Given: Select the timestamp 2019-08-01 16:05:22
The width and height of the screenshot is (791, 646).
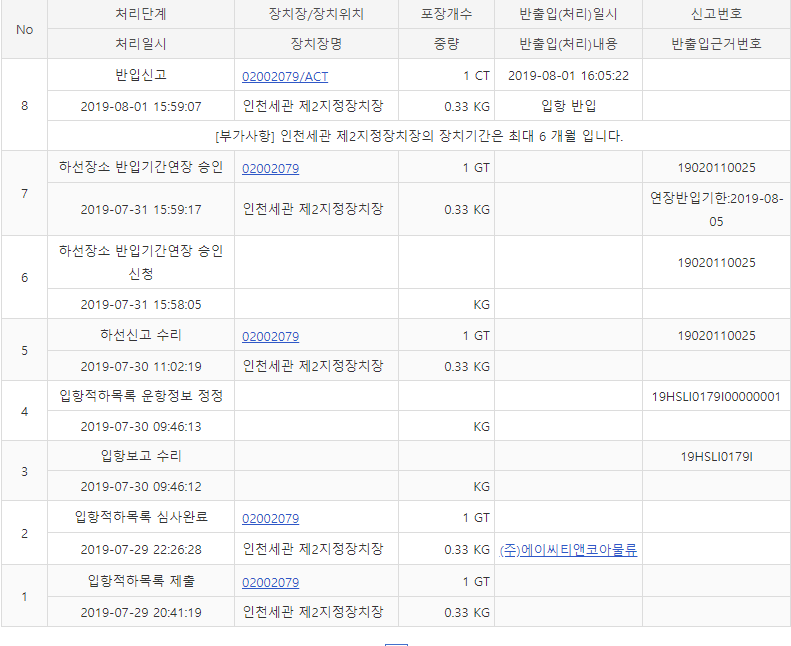Looking at the screenshot, I should [568, 76].
